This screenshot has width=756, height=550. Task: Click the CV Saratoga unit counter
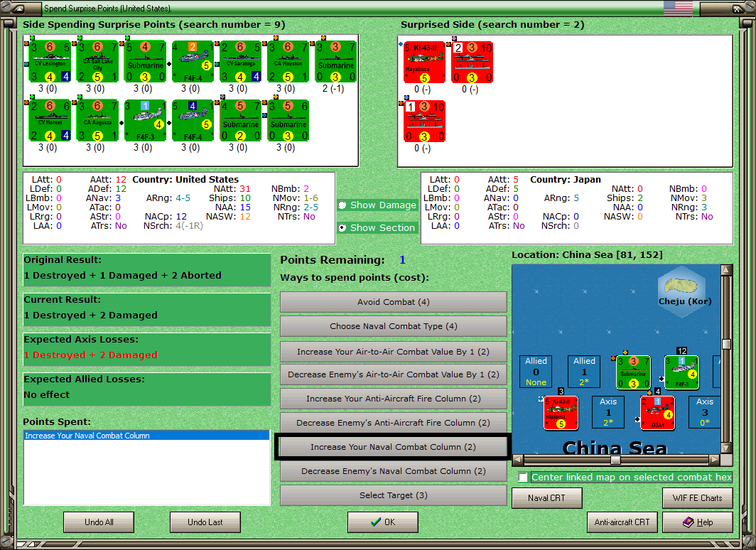(241, 62)
